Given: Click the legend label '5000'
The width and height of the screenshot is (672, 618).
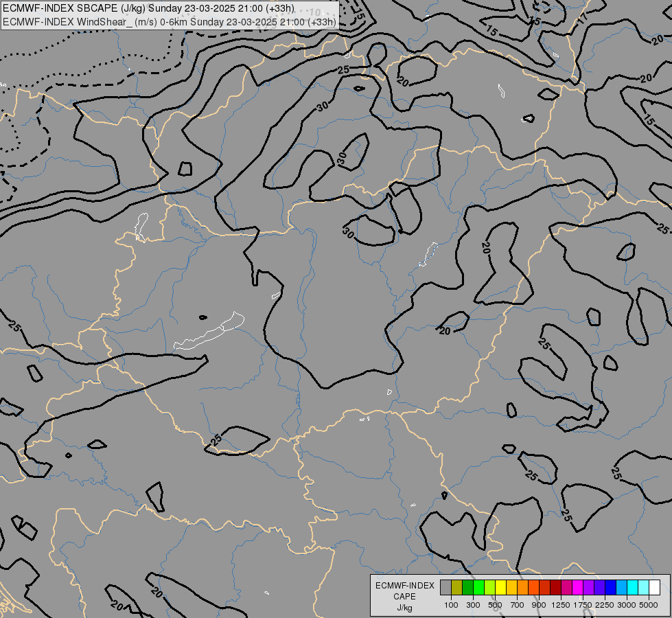Looking at the screenshot, I should (x=649, y=605).
